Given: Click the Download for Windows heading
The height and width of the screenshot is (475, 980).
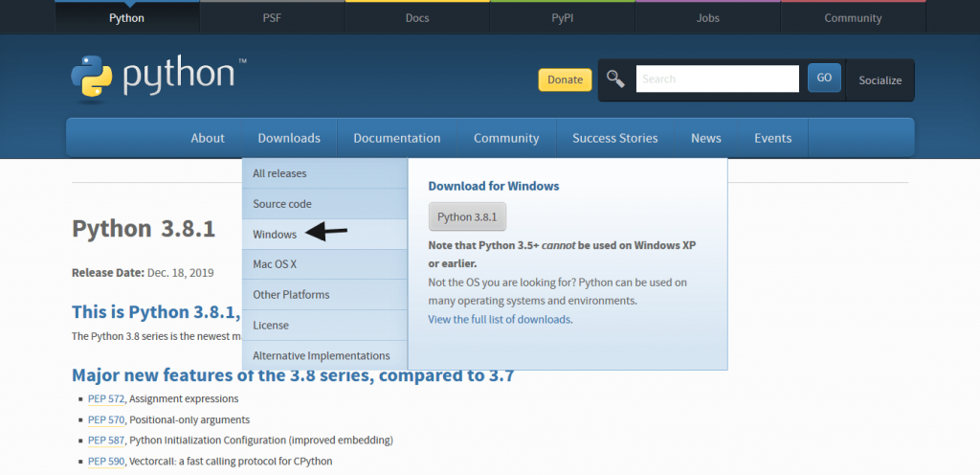Looking at the screenshot, I should pyautogui.click(x=494, y=186).
